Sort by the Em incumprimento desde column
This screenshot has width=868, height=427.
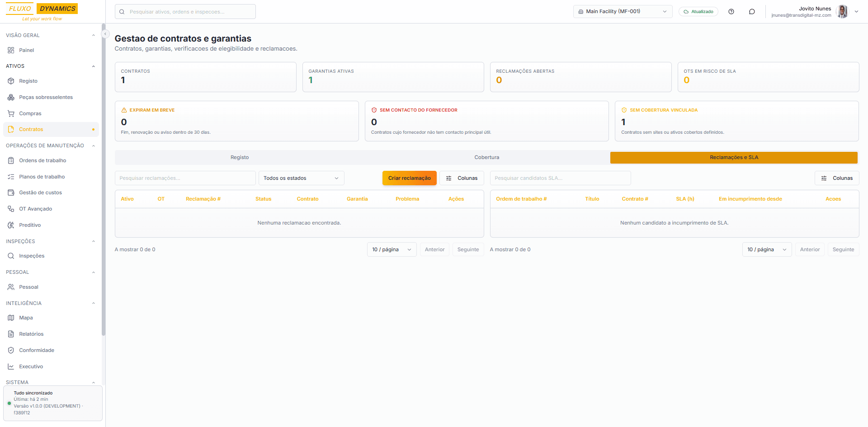click(750, 199)
